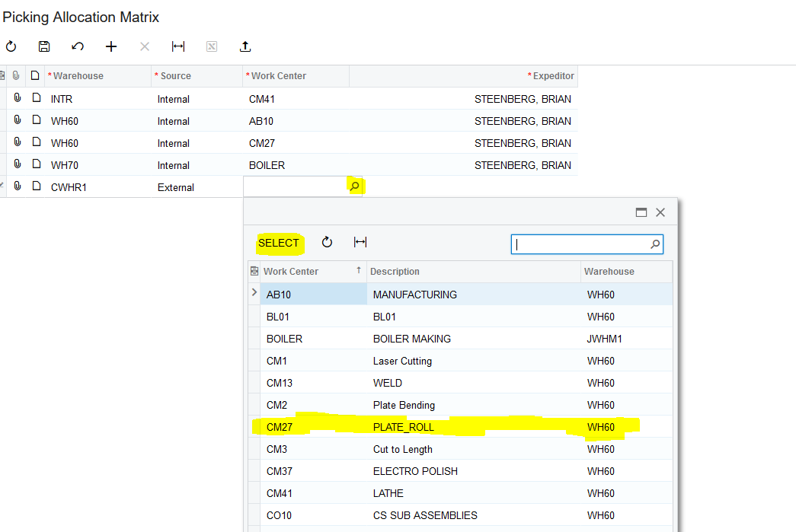The image size is (796, 532).
Task: Select the BOILER MAKING row in lookup
Action: click(x=411, y=339)
